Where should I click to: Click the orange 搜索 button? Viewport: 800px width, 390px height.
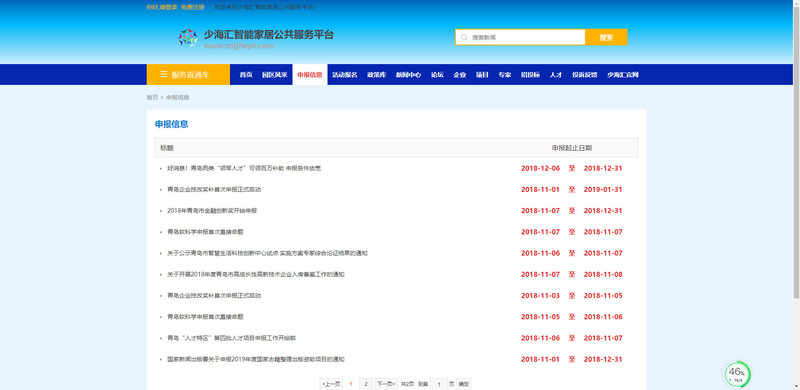(x=606, y=37)
